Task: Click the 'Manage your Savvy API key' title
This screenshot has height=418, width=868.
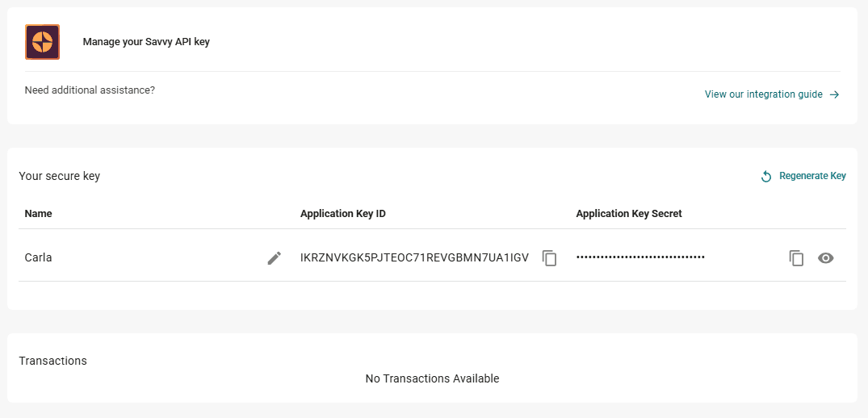Action: [x=146, y=42]
